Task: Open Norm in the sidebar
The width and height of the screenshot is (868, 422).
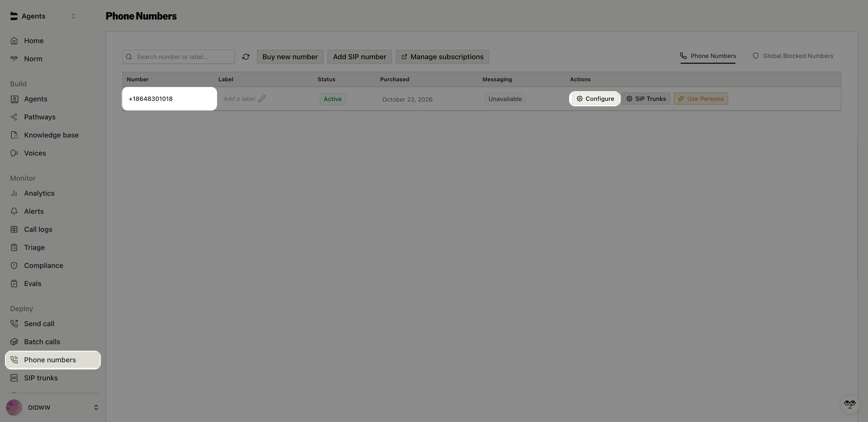Action: (53, 59)
